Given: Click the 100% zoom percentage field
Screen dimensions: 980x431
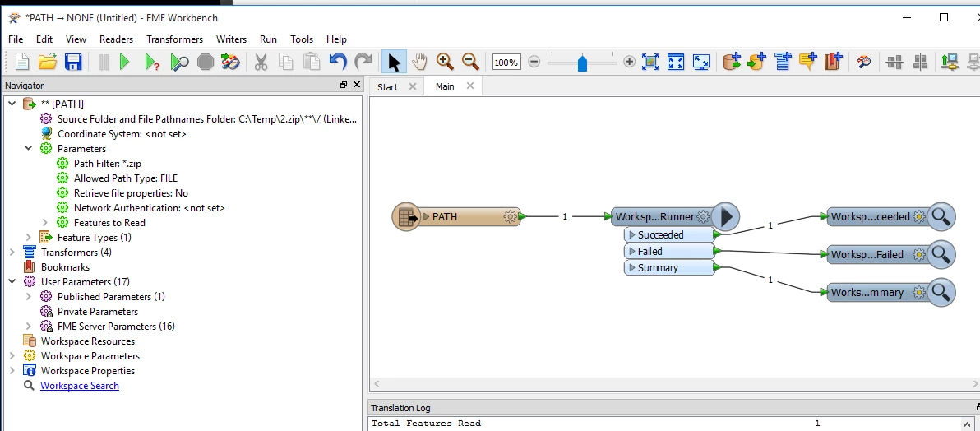Looking at the screenshot, I should tap(506, 62).
